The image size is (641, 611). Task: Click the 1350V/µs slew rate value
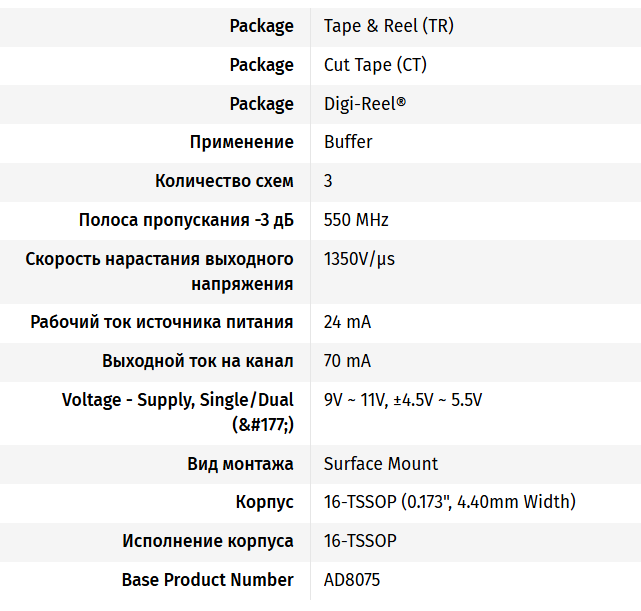click(359, 259)
